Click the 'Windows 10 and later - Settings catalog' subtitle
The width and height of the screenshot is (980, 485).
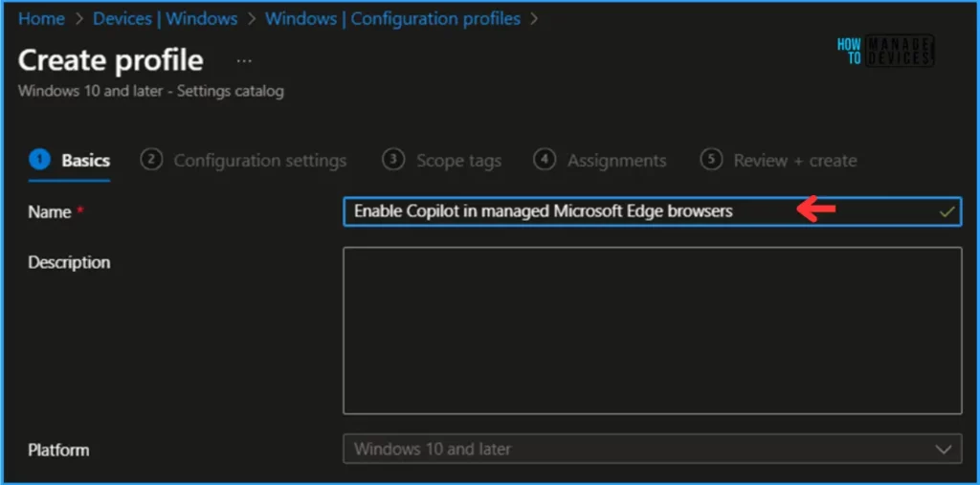(150, 91)
